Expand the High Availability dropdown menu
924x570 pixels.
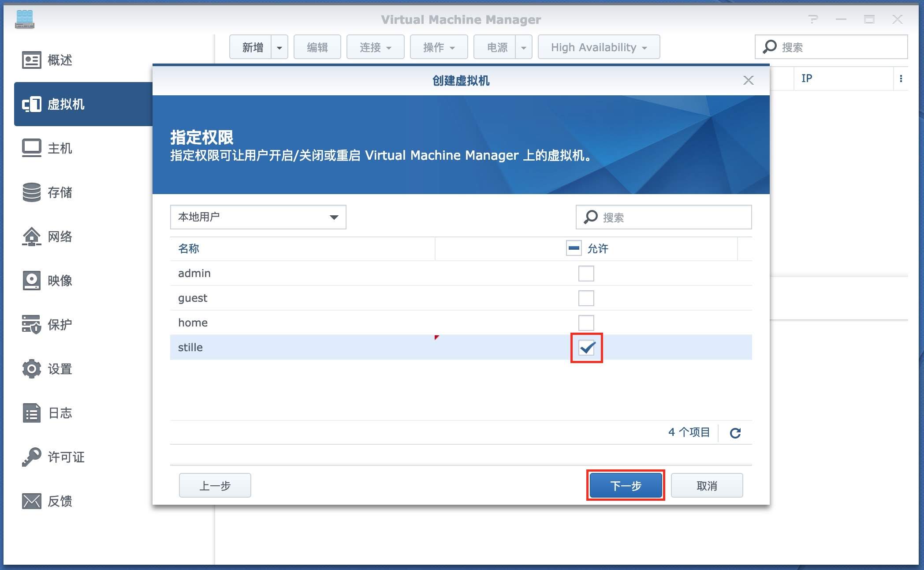pos(599,47)
